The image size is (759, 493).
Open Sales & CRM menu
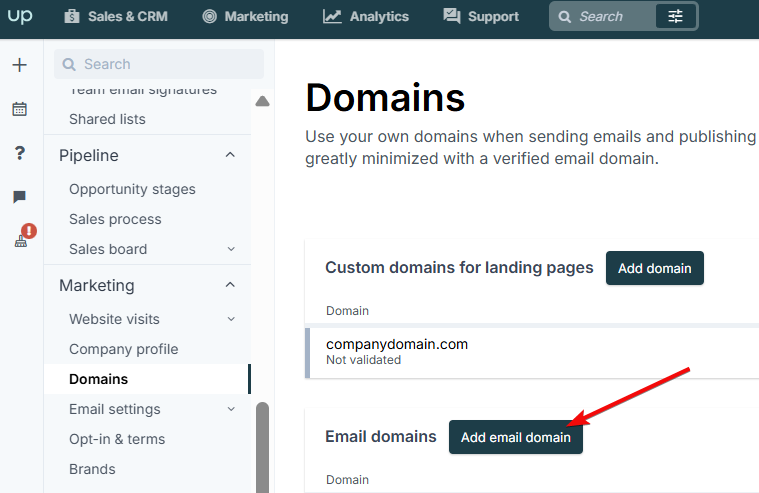(116, 16)
